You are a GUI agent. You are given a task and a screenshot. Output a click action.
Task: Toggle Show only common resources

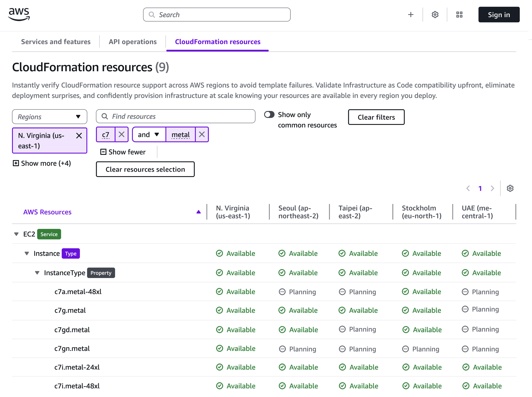[x=269, y=115]
